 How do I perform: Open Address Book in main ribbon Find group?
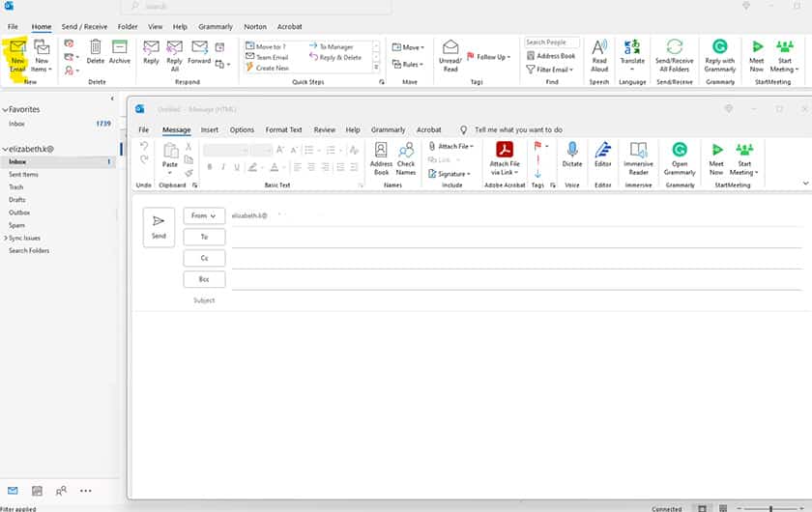(x=551, y=55)
